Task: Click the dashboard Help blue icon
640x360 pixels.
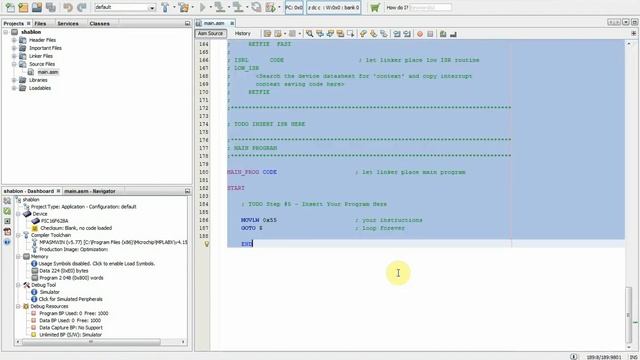Action: tap(7, 242)
